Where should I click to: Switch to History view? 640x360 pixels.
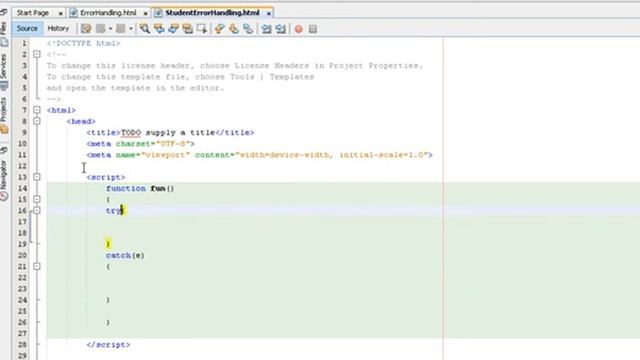point(58,29)
